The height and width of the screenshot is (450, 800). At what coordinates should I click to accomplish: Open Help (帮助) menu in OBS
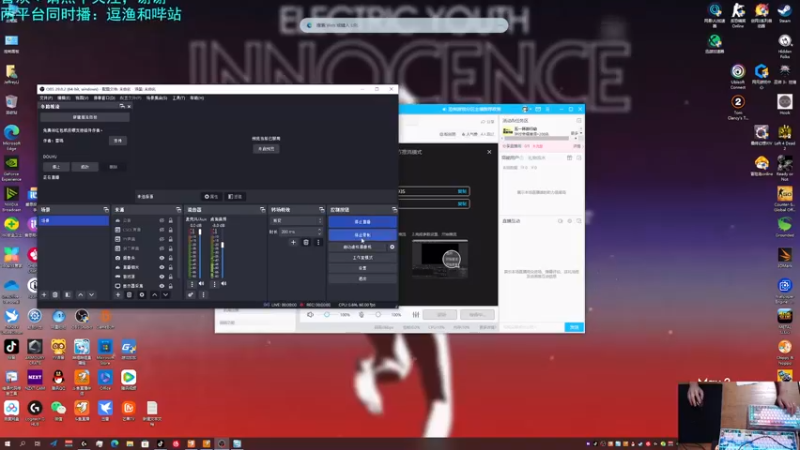(197, 98)
